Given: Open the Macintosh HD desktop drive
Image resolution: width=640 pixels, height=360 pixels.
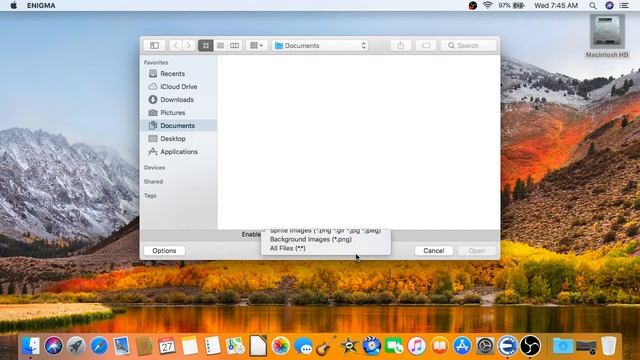Looking at the screenshot, I should coord(607,36).
